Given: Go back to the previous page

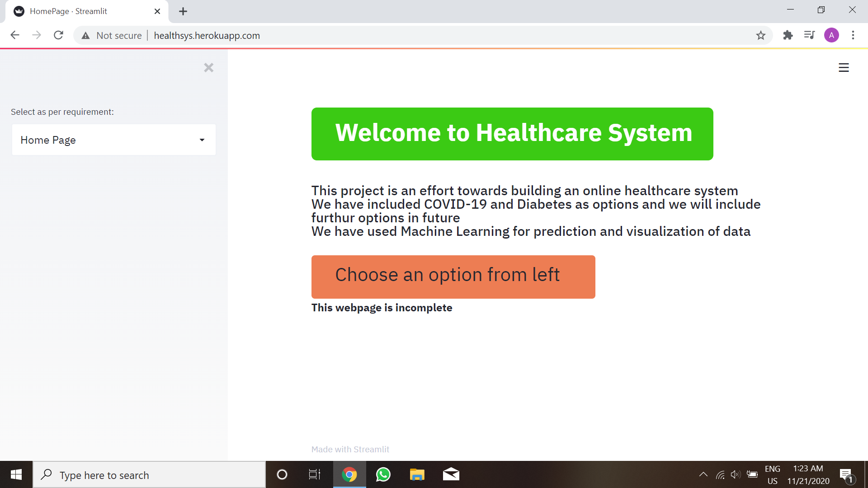Looking at the screenshot, I should click(x=15, y=35).
